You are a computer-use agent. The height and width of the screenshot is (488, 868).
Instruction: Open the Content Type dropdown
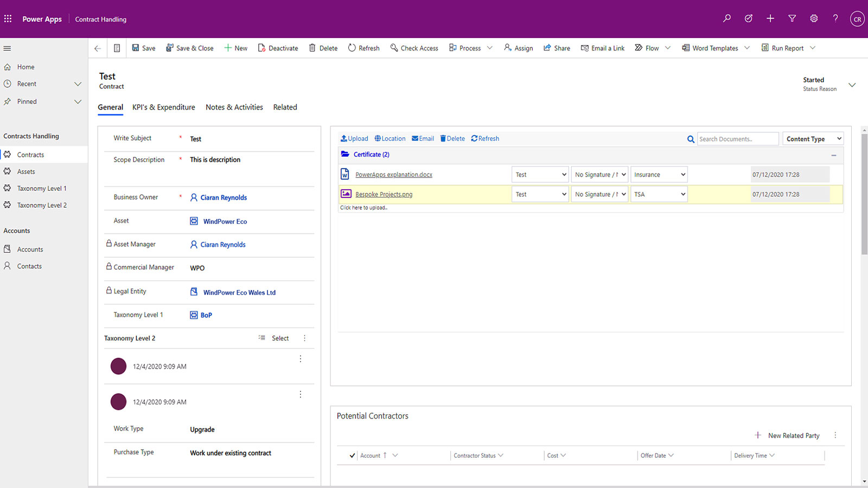pos(813,139)
